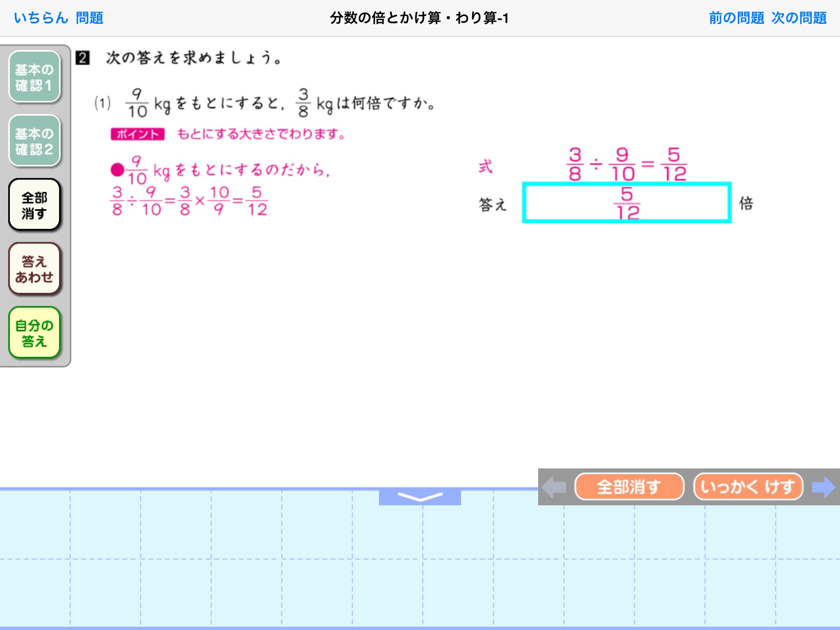Click the orange 全部消す button in writing toolbar

(x=629, y=487)
